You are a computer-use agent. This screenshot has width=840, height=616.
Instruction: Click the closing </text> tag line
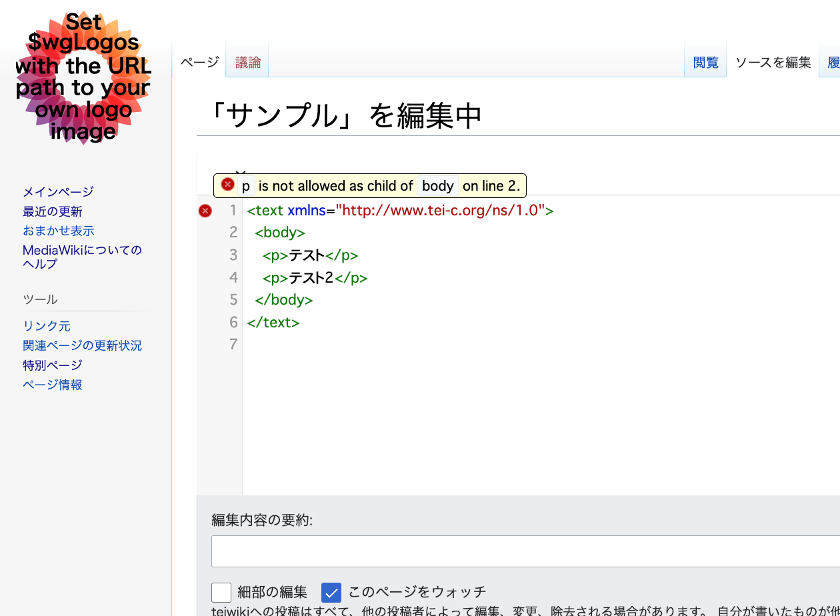tap(273, 322)
